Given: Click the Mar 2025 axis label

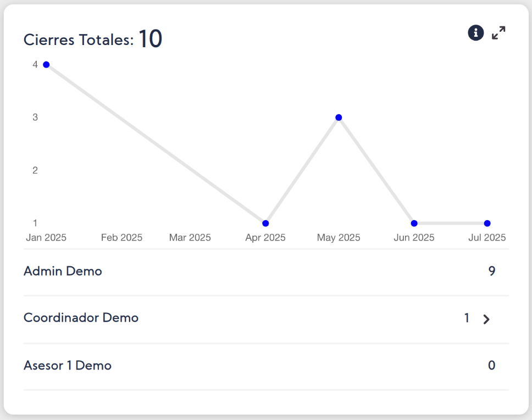Looking at the screenshot, I should pyautogui.click(x=190, y=238).
